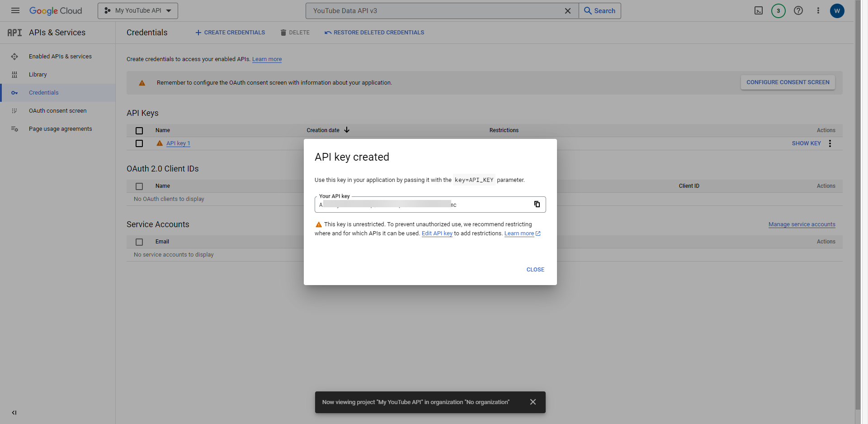The height and width of the screenshot is (424, 868).
Task: Open the My YouTube API project picker
Action: click(x=137, y=10)
